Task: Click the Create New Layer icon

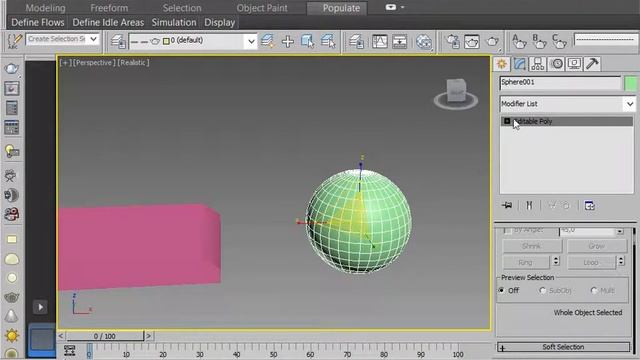Action: pos(268,41)
